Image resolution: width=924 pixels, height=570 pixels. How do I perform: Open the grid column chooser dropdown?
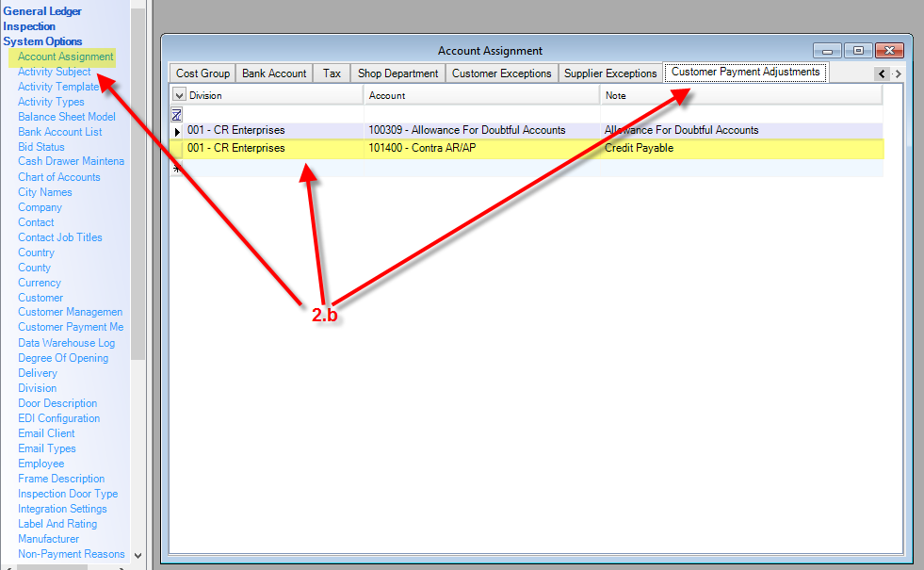pos(179,95)
